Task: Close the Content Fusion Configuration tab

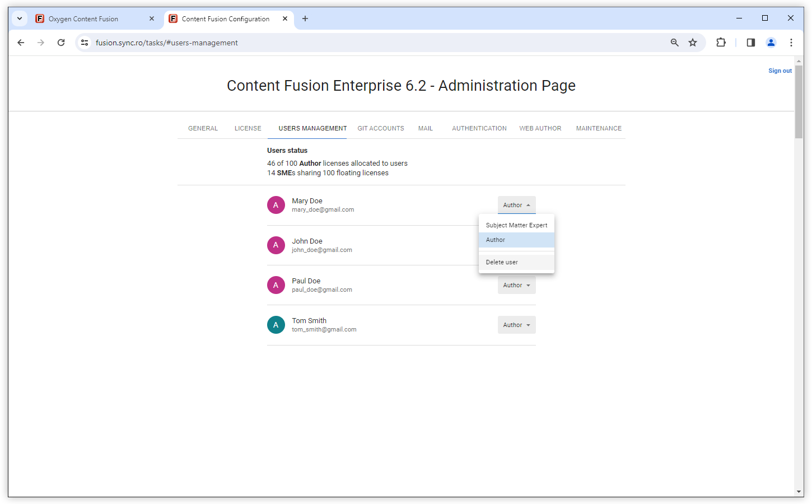Action: (285, 18)
